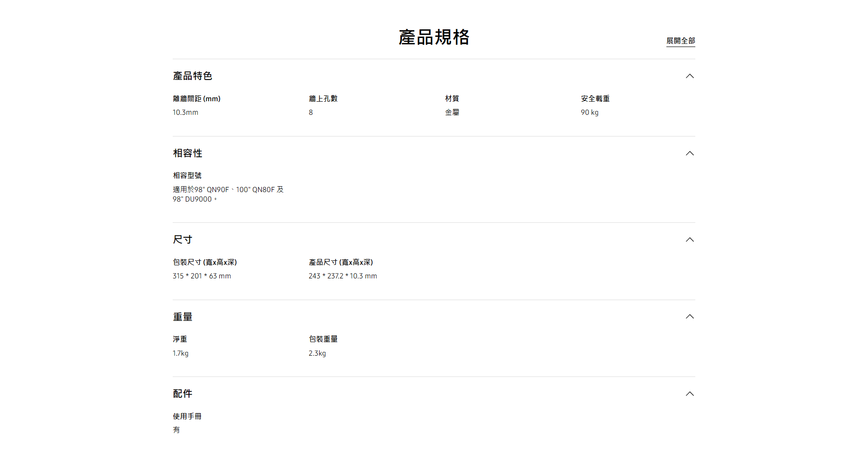
Task: Click the 使用手冊 label
Action: (187, 416)
